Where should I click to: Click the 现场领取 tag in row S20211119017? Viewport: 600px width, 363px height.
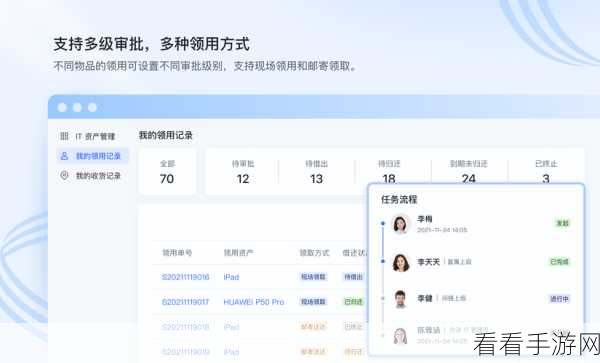[x=313, y=302]
